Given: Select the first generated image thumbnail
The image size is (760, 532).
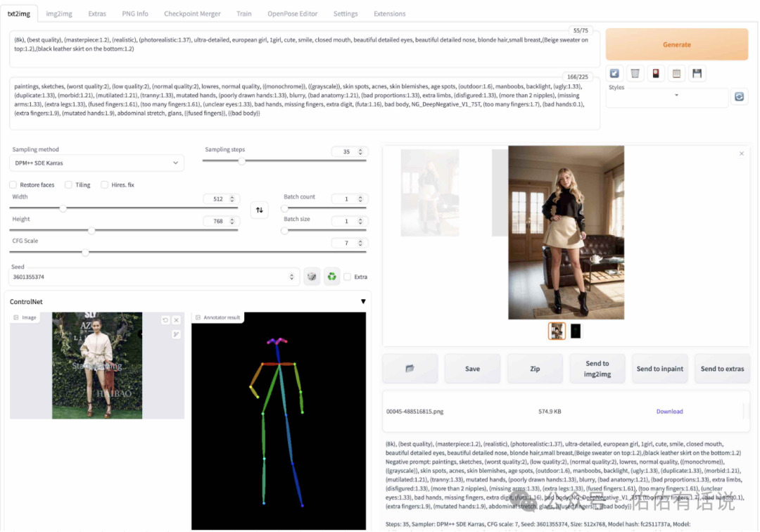Looking at the screenshot, I should tap(557, 331).
